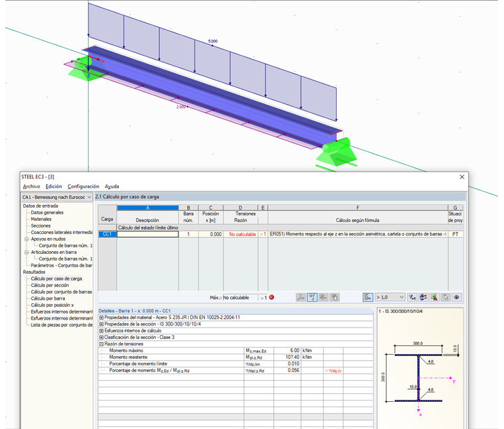Close the STEEL EC3 dialog
This screenshot has width=504, height=429.
tap(462, 177)
